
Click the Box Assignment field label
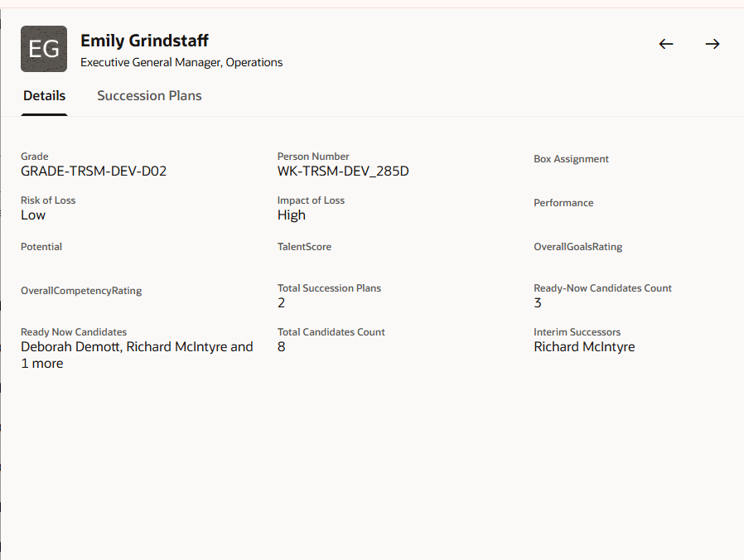point(571,158)
